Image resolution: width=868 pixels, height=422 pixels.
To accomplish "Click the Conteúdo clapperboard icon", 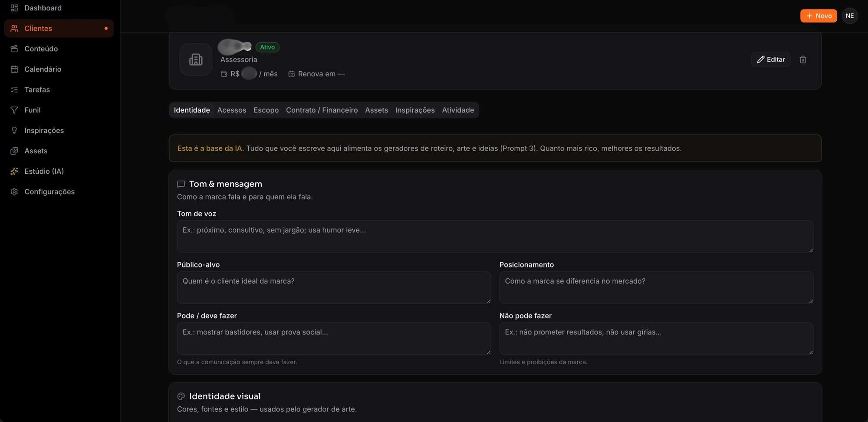I will pyautogui.click(x=14, y=49).
